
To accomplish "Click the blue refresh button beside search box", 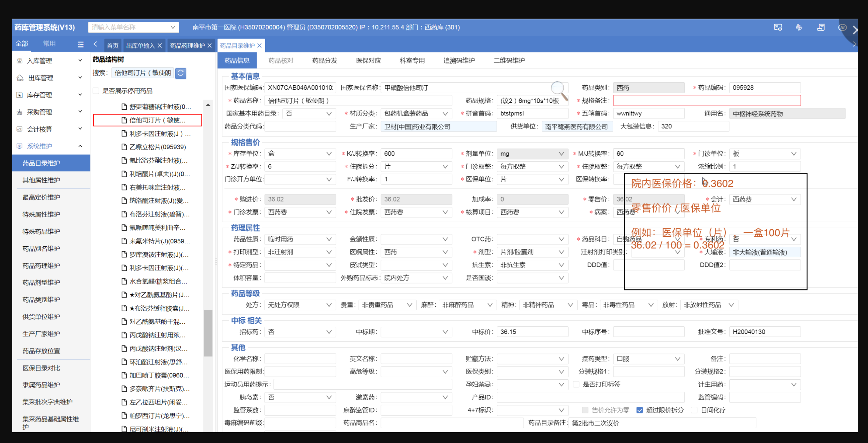I will pyautogui.click(x=181, y=73).
